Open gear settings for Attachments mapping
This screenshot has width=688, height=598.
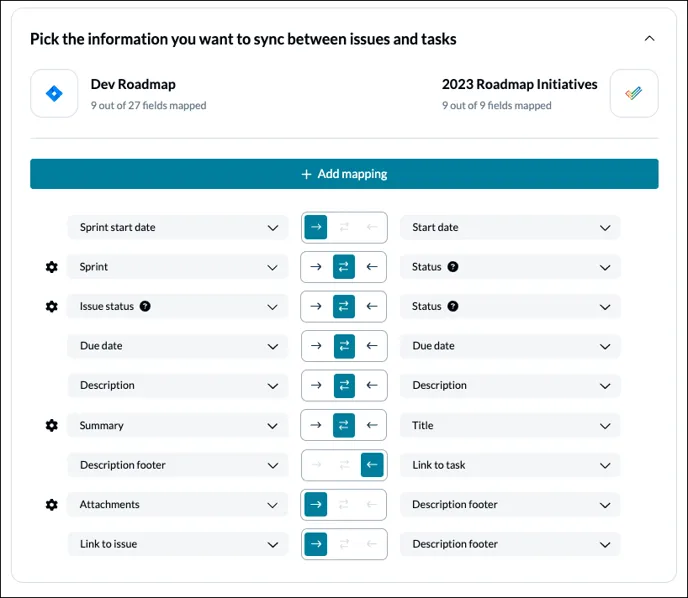(x=52, y=505)
